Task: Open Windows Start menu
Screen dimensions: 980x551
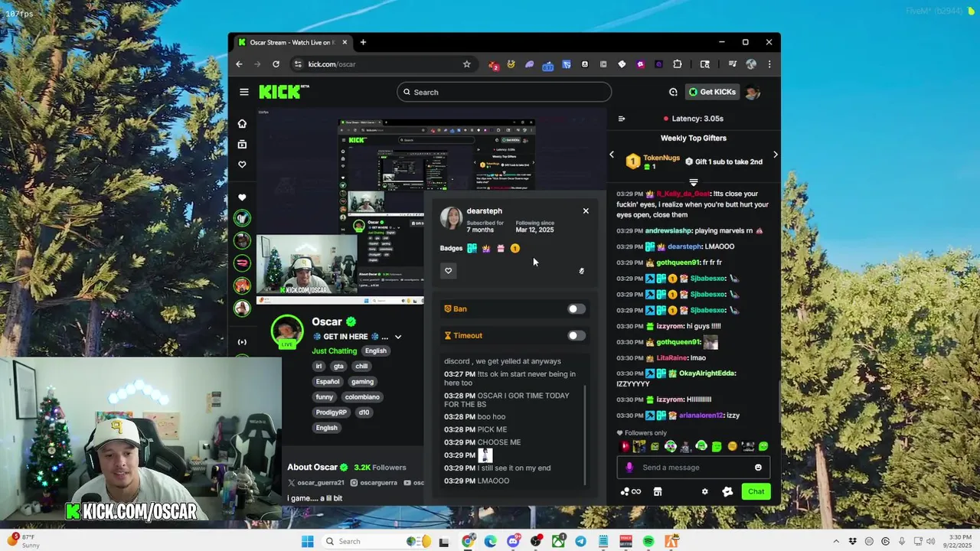Action: [x=308, y=541]
